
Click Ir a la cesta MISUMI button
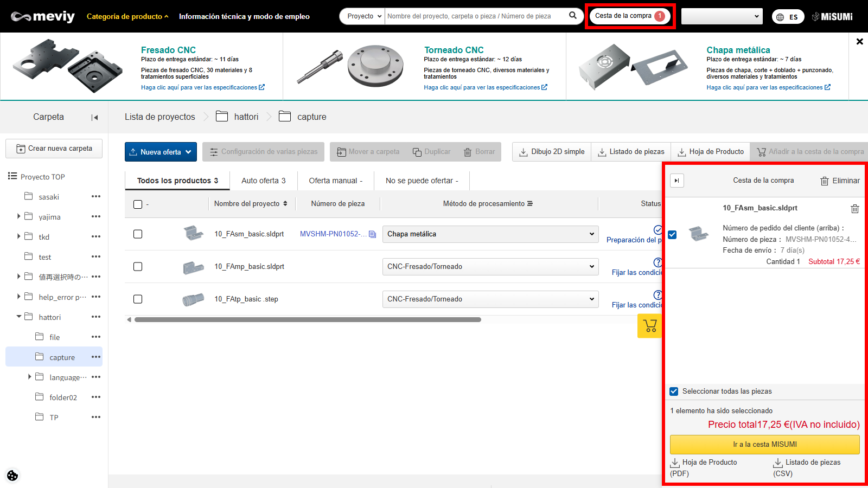[764, 445]
